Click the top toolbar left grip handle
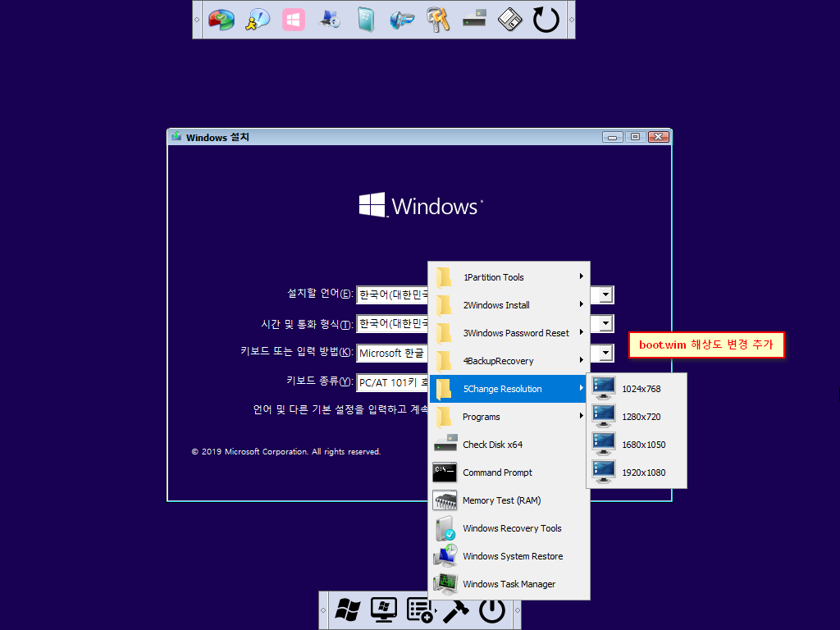The image size is (840, 630). [197, 20]
